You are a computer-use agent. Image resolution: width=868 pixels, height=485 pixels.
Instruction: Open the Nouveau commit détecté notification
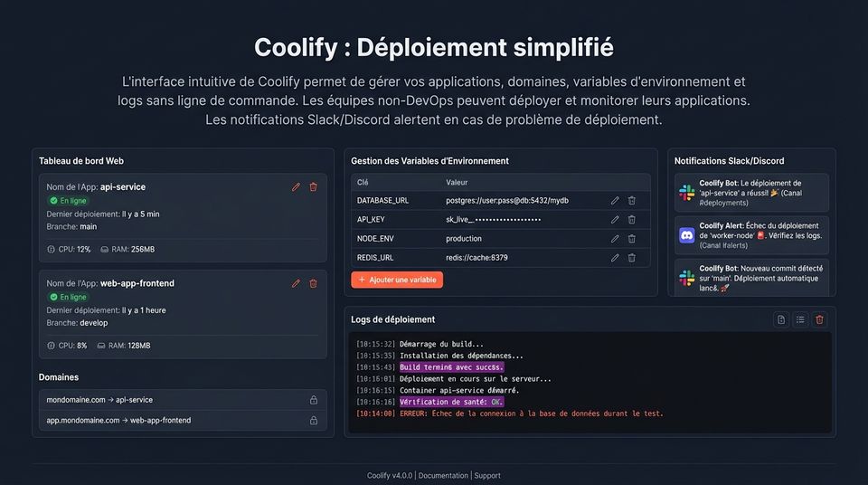pyautogui.click(x=751, y=278)
